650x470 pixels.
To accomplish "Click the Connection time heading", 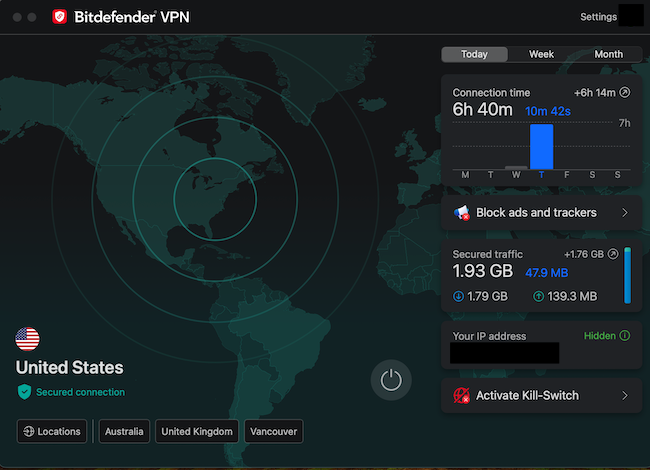I will (491, 93).
